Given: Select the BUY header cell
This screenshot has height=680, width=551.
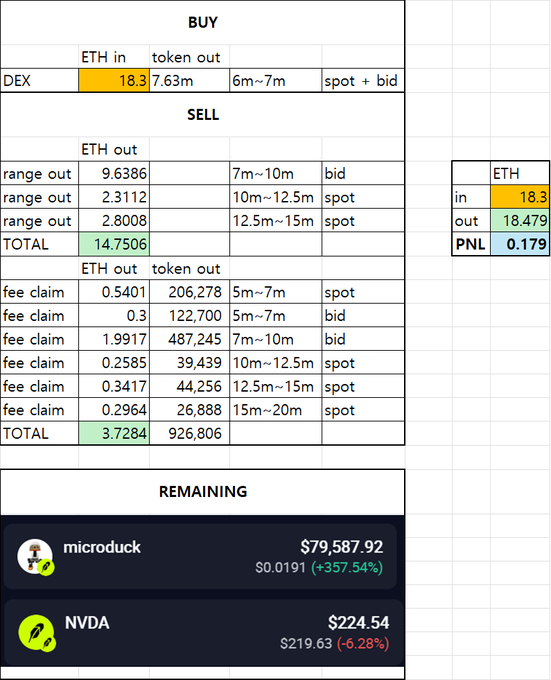Looking at the screenshot, I should coord(202,23).
